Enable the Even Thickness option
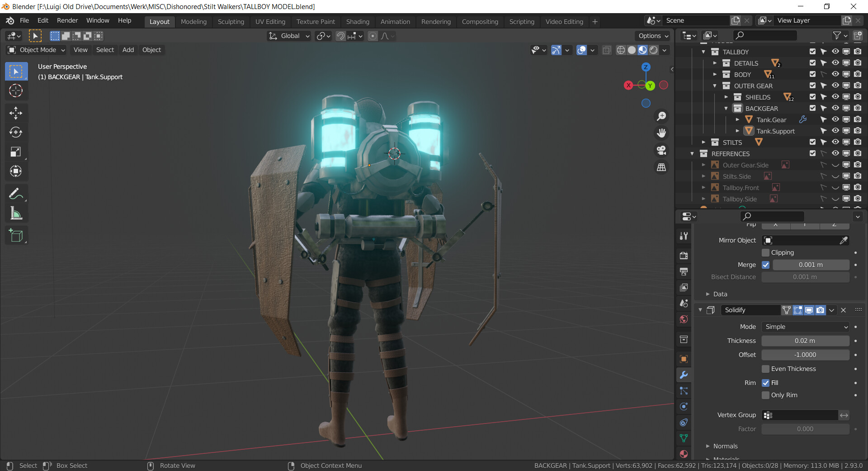The height and width of the screenshot is (471, 868). point(766,369)
